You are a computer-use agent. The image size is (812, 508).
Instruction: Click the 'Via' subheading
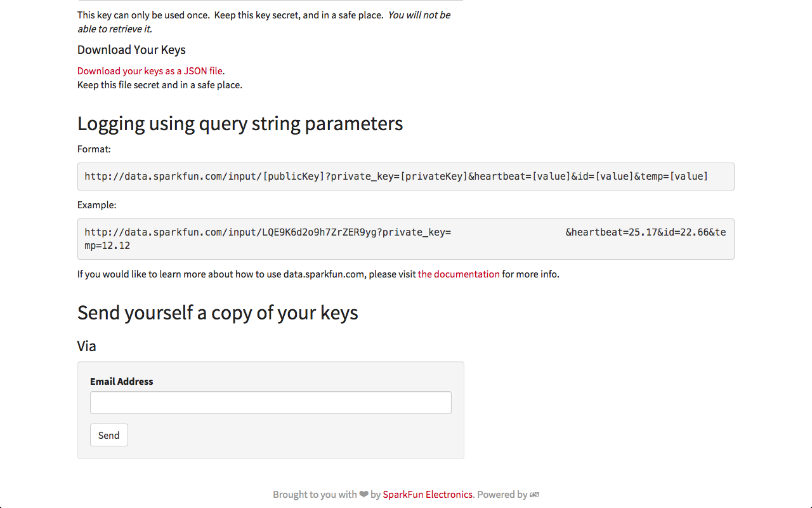tap(87, 346)
